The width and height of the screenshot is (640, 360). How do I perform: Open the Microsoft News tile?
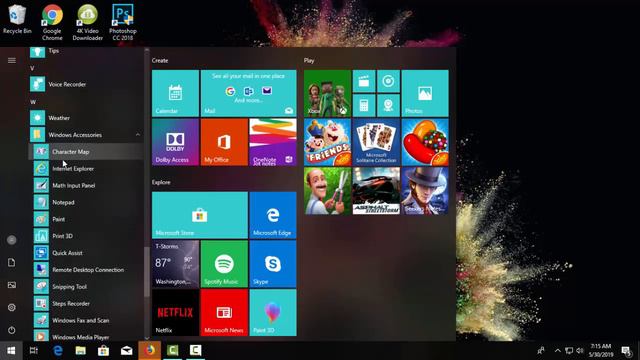coord(224,312)
